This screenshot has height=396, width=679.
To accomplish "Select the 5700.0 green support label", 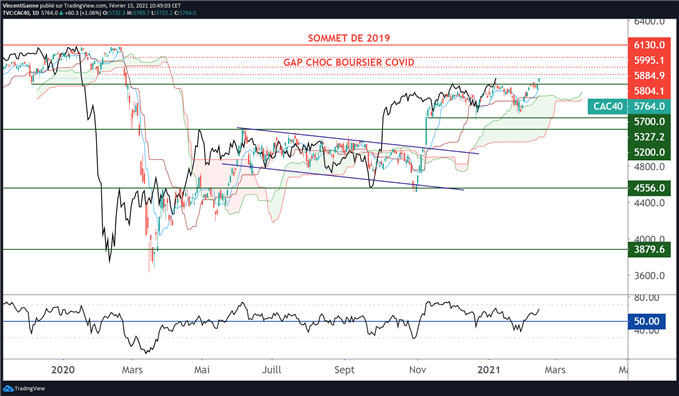I will (x=649, y=122).
